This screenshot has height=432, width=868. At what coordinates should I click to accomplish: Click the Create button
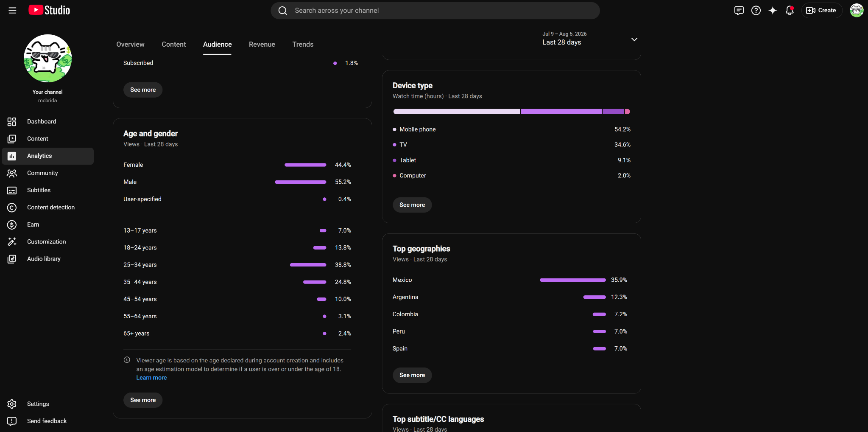tap(821, 11)
